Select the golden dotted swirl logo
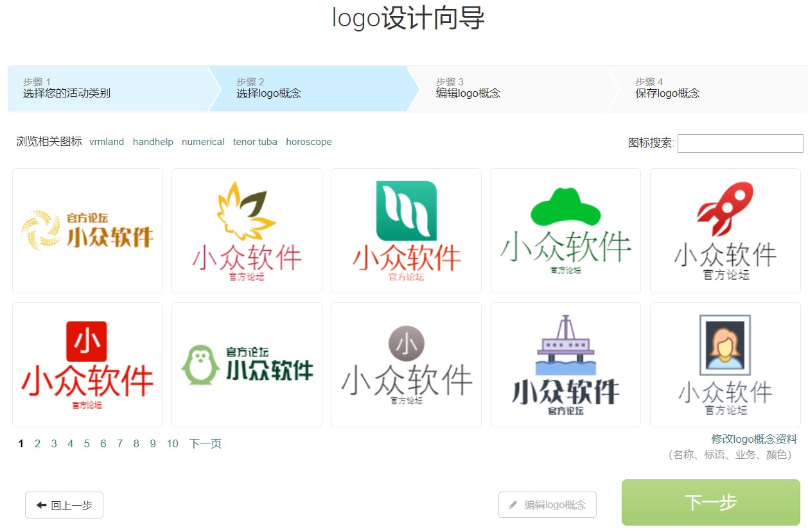The height and width of the screenshot is (532, 808). [x=87, y=230]
